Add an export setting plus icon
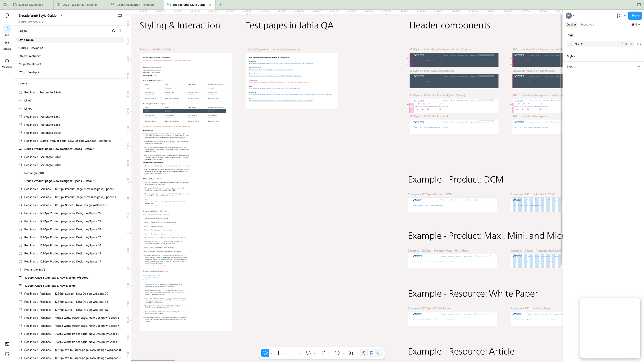The width and height of the screenshot is (644, 362). (639, 66)
